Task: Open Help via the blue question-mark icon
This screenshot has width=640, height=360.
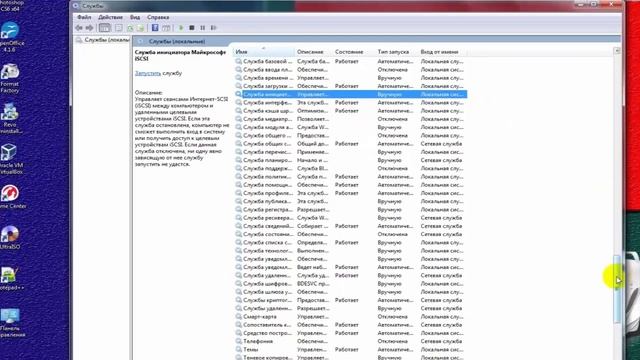Action: point(155,28)
